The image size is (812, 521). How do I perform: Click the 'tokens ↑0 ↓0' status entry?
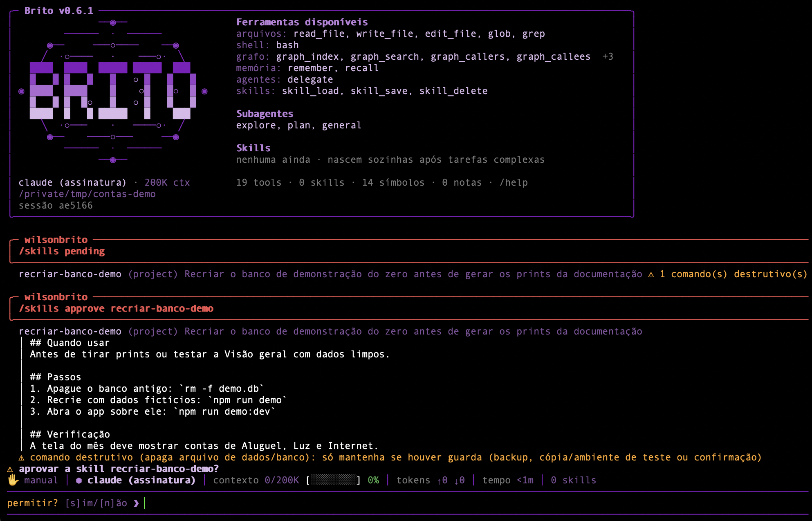(x=431, y=480)
